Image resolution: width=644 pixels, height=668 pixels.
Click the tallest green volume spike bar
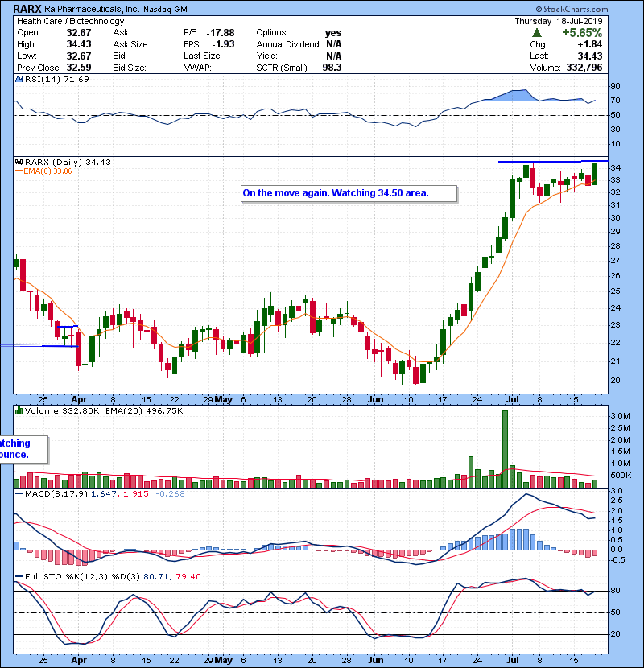(505, 449)
